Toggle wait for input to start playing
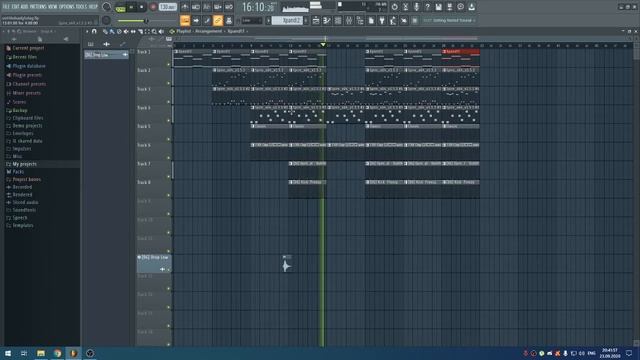The width and height of the screenshot is (640, 360). point(196,7)
